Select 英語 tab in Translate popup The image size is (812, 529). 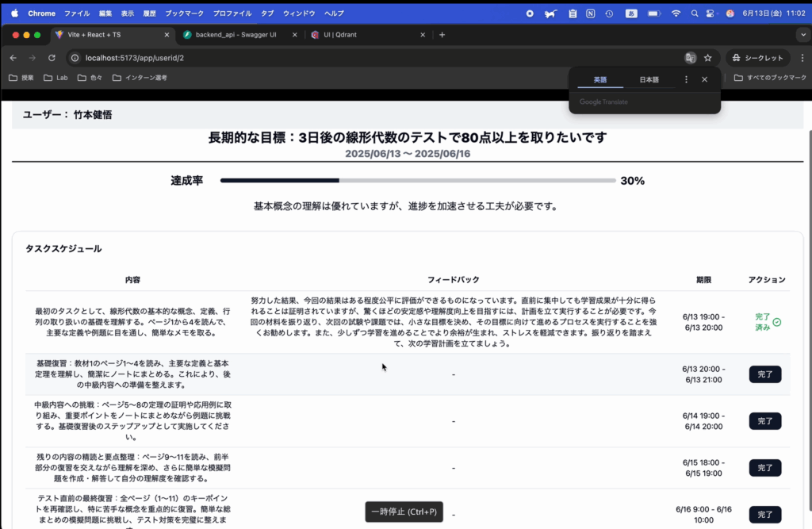pos(599,80)
